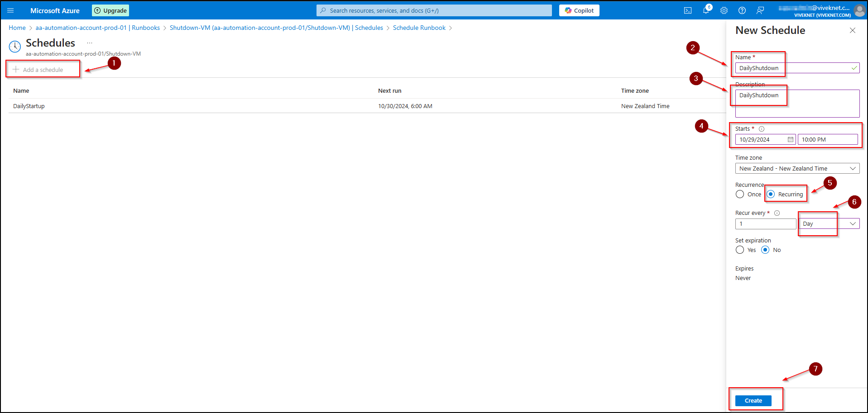Open the Azure portal hamburger menu
The width and height of the screenshot is (868, 413).
click(x=10, y=10)
